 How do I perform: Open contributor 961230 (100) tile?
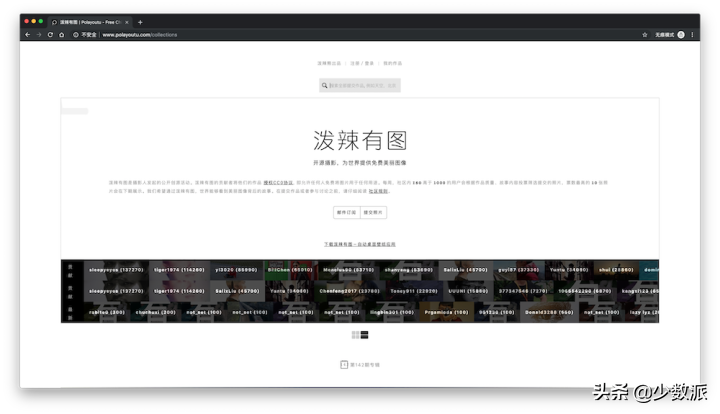click(x=496, y=312)
